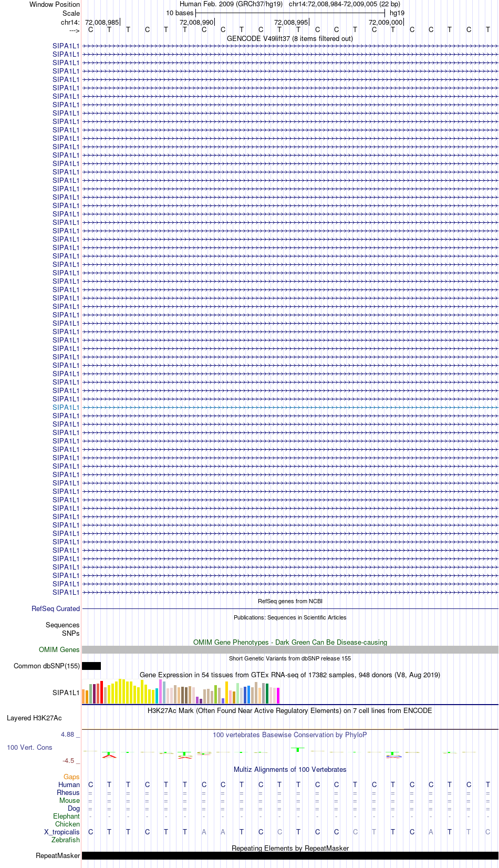Click the Elephant alignment row label
Viewport: 499px width, 868px height.
coord(66,816)
